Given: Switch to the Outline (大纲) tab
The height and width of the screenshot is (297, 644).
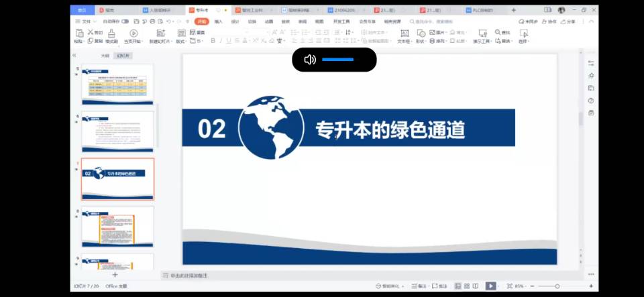Looking at the screenshot, I should [105, 56].
